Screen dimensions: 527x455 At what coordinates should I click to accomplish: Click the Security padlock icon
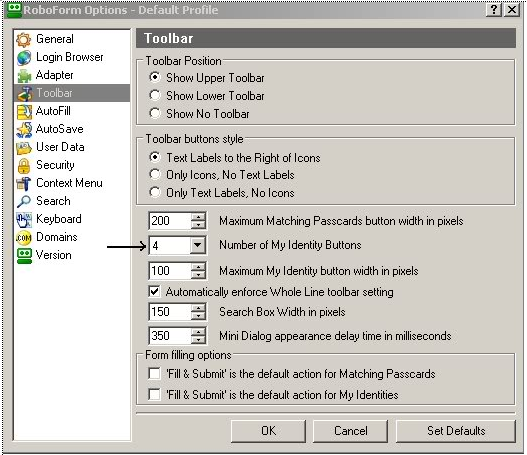pyautogui.click(x=24, y=166)
